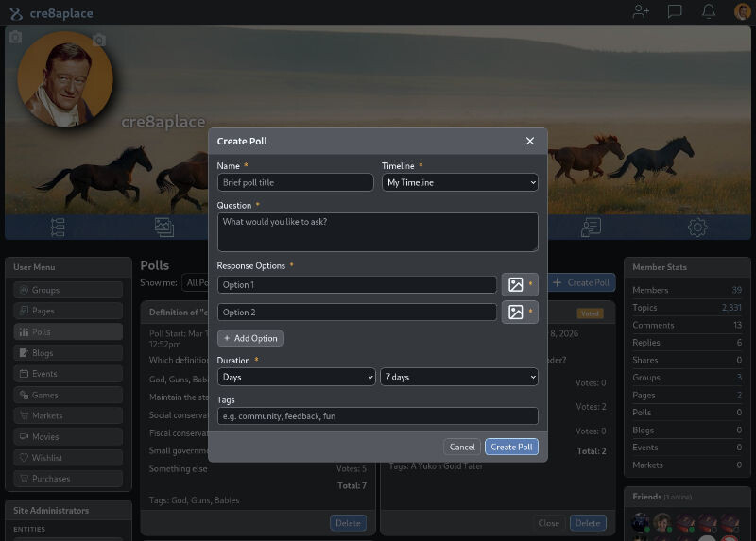756x541 pixels.
Task: Click the camera icon on profile avatar
Action: (x=99, y=40)
